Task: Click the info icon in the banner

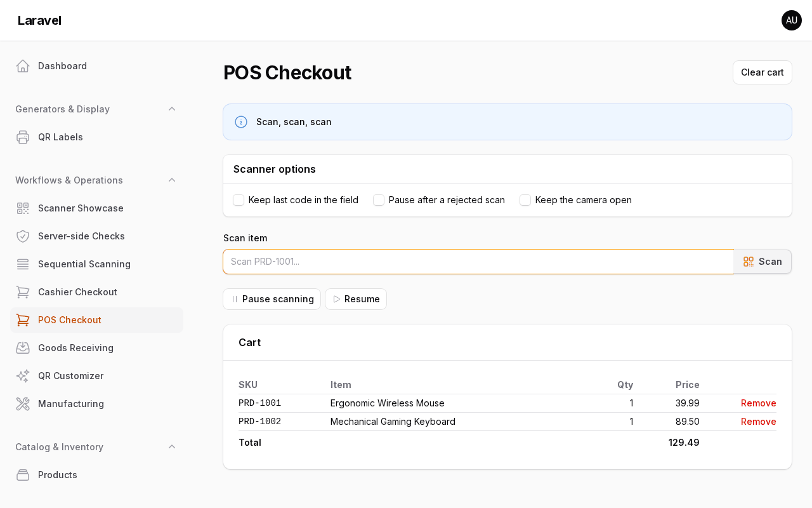Action: (241, 122)
